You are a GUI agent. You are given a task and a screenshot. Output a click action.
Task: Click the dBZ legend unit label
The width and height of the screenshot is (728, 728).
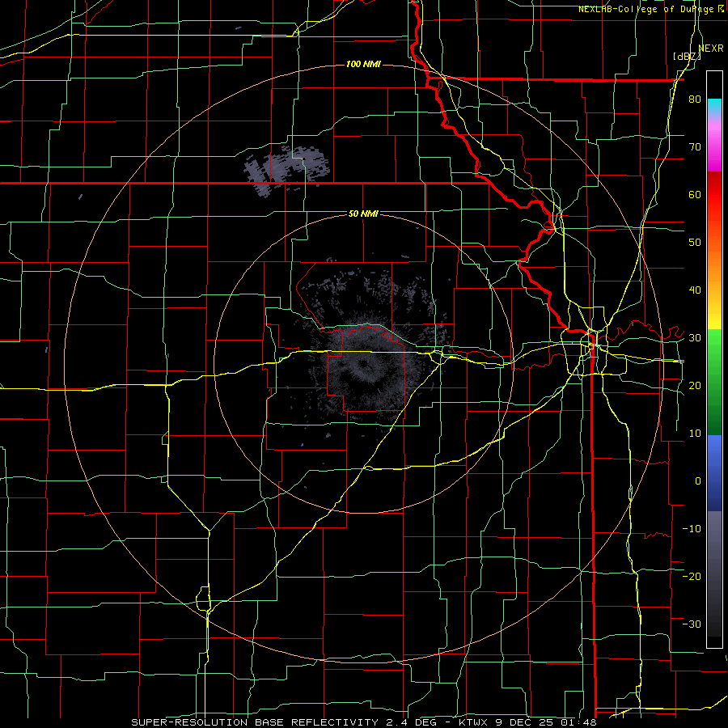(x=687, y=57)
